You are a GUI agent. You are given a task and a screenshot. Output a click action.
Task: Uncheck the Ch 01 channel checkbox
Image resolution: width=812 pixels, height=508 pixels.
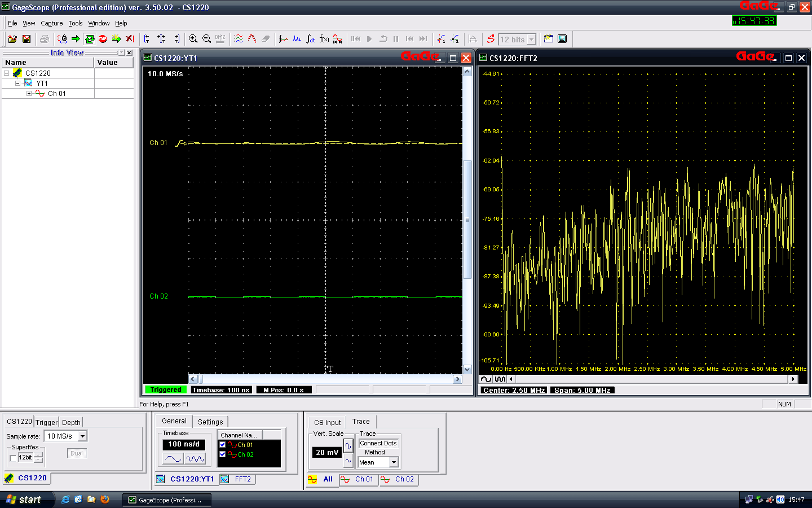click(x=223, y=445)
